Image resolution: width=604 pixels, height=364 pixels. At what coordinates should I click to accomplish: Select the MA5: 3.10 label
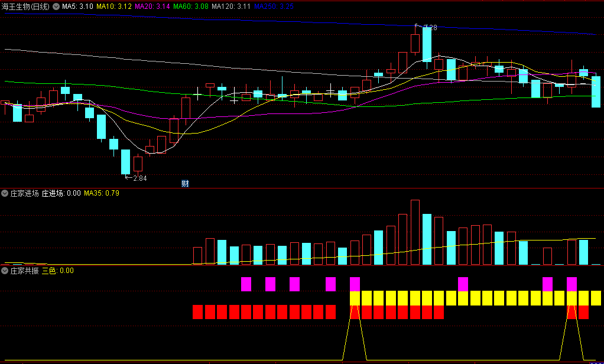tap(77, 6)
